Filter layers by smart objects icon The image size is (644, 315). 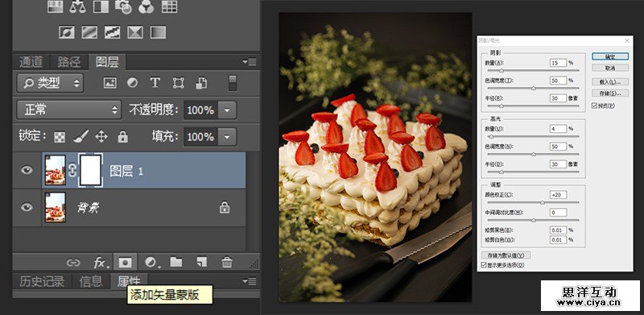point(200,83)
